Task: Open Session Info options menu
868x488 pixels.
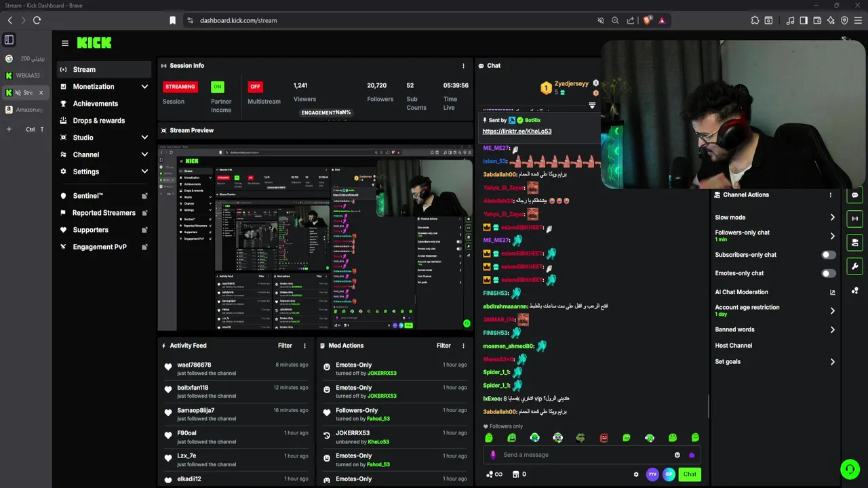Action: [x=464, y=66]
